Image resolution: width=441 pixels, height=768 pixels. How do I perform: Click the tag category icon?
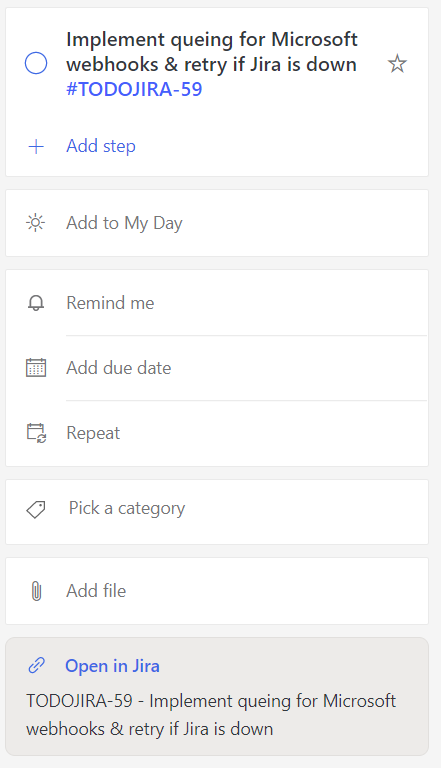(36, 510)
